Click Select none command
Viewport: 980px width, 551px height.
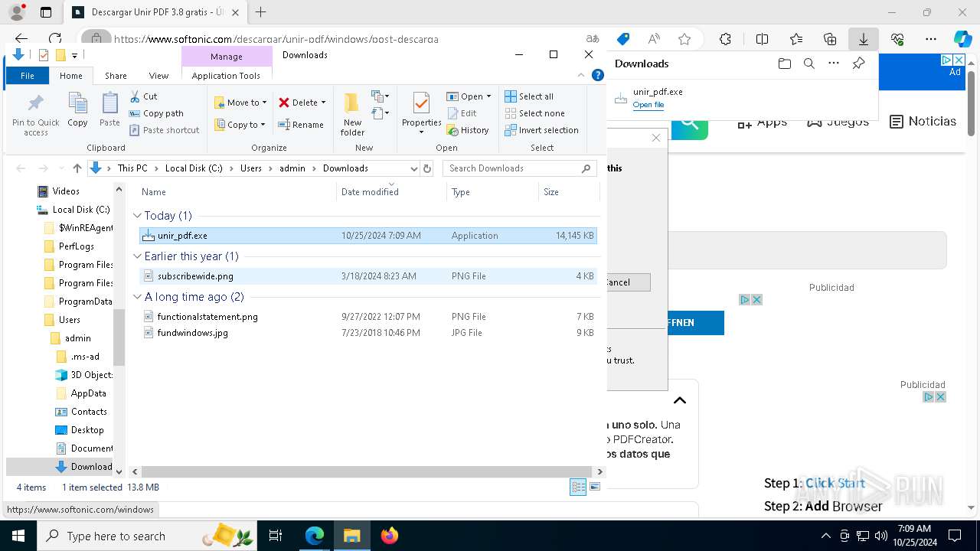point(534,113)
